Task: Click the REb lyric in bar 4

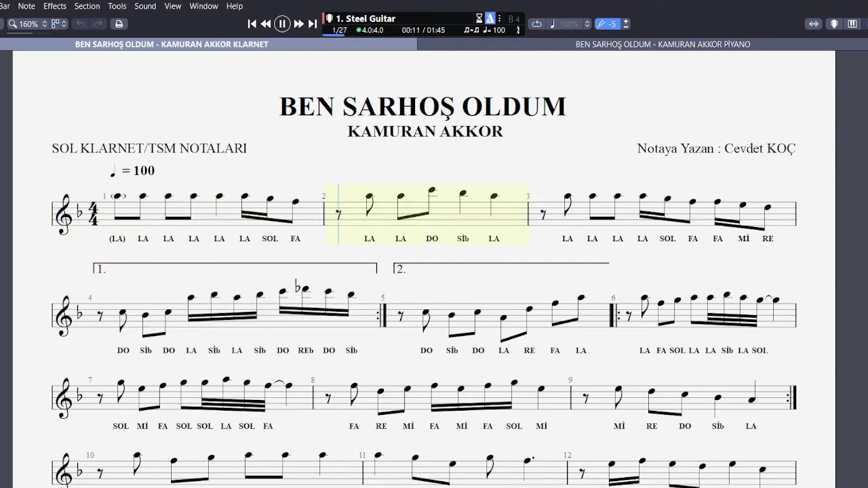Action: click(305, 350)
